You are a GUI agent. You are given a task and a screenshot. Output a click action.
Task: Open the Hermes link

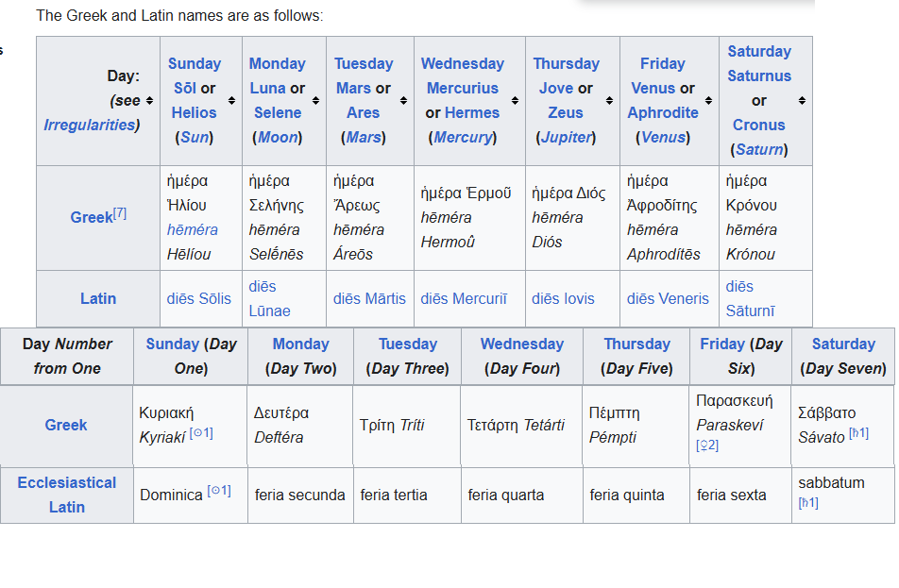coord(472,113)
